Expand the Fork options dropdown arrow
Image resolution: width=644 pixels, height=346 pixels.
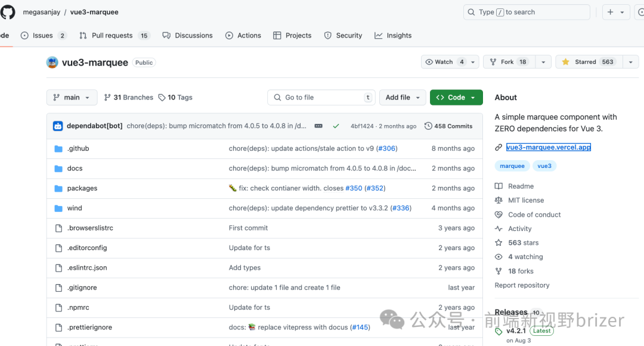pyautogui.click(x=543, y=62)
